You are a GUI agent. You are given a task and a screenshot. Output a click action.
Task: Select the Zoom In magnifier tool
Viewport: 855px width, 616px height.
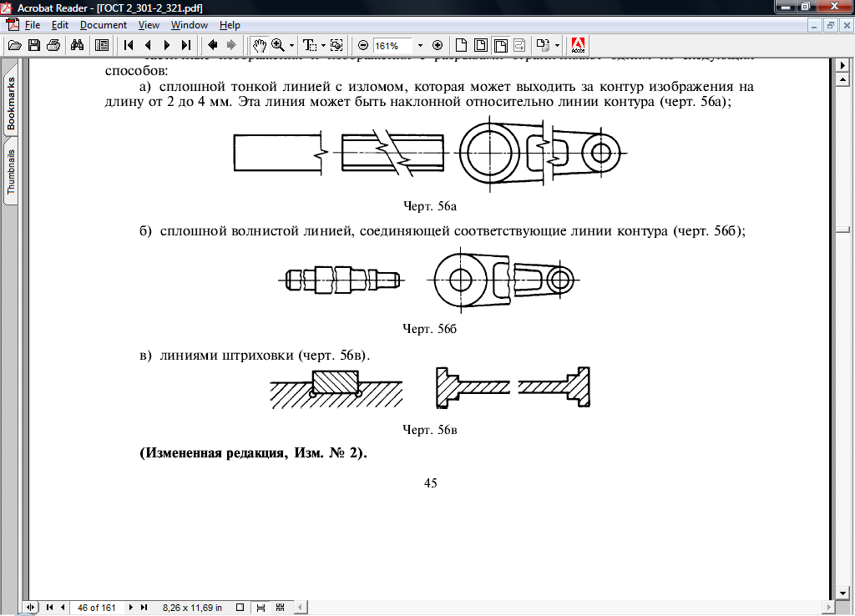278,45
